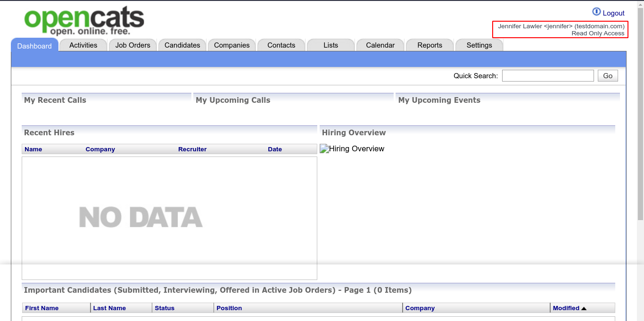Click the OpenCATS logo
This screenshot has height=321, width=644.
(x=84, y=20)
